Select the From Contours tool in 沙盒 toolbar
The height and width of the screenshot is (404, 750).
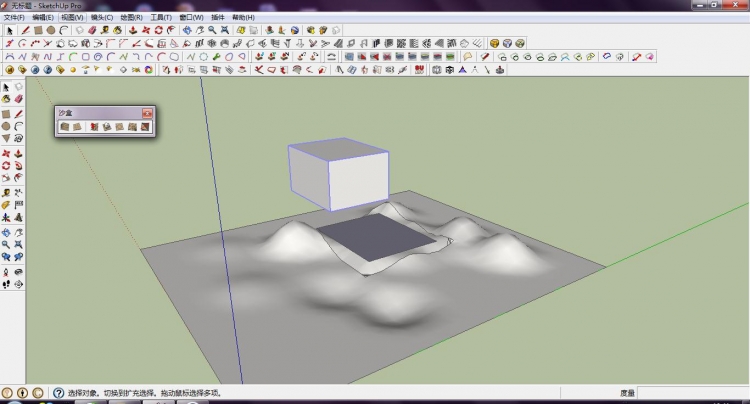[65, 127]
